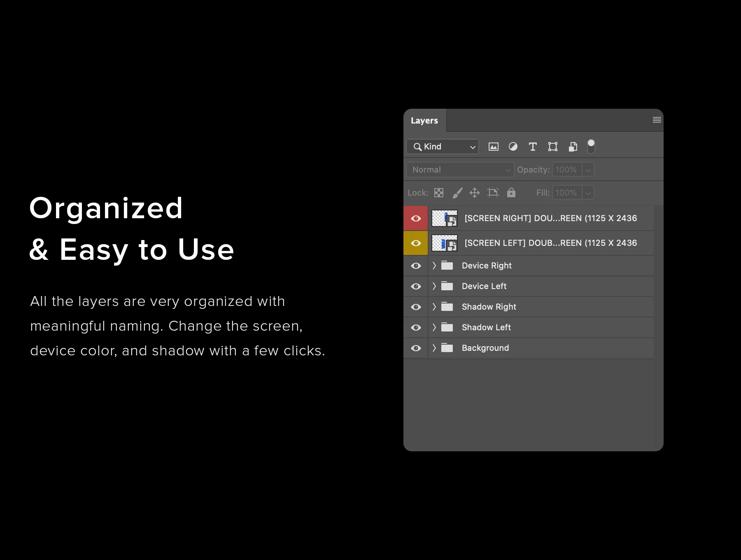This screenshot has height=560, width=741.
Task: Select SCREEN RIGHT smart object thumbnail
Action: (445, 218)
